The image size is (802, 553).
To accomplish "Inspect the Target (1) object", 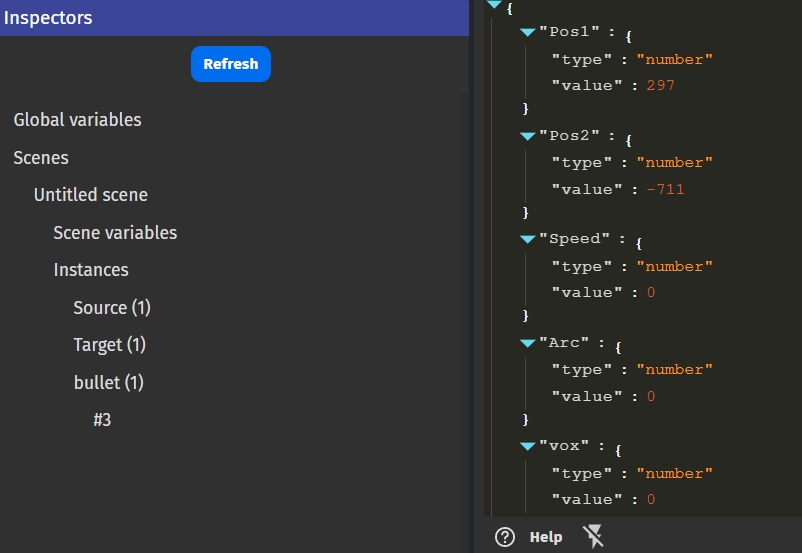I will 109,345.
